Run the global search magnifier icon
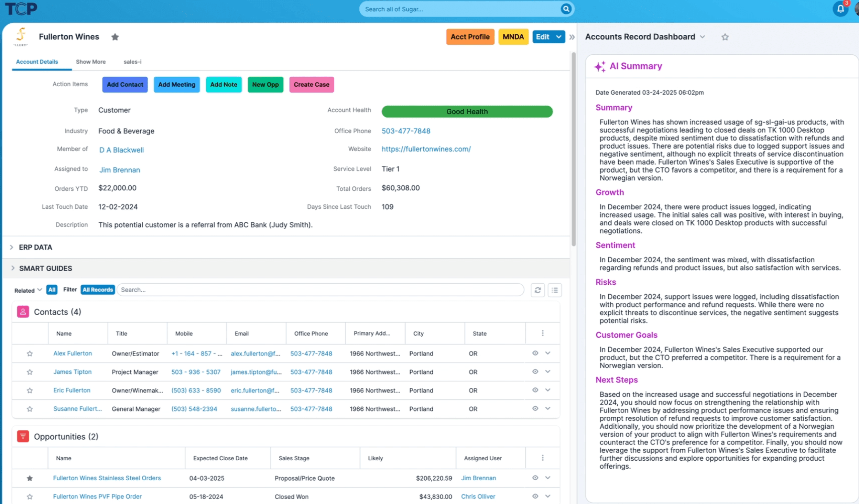Viewport: 859px width, 504px height. coord(566,9)
